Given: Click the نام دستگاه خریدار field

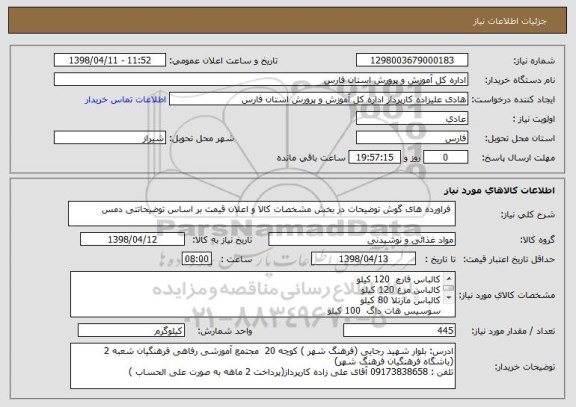Looking at the screenshot, I should 261,80.
